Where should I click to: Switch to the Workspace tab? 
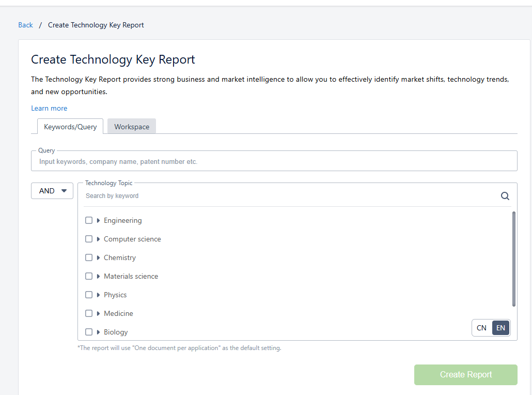point(132,127)
